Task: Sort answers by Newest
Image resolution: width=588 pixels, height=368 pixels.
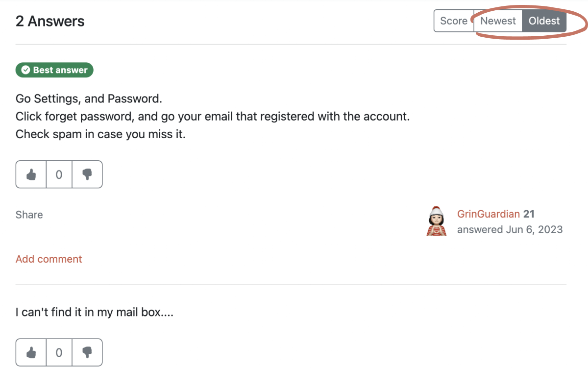Action: point(498,21)
